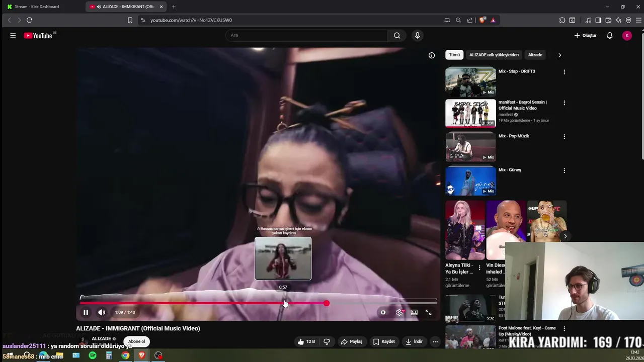Open 'manifest - Başrol Sensin' video title

pos(522,105)
